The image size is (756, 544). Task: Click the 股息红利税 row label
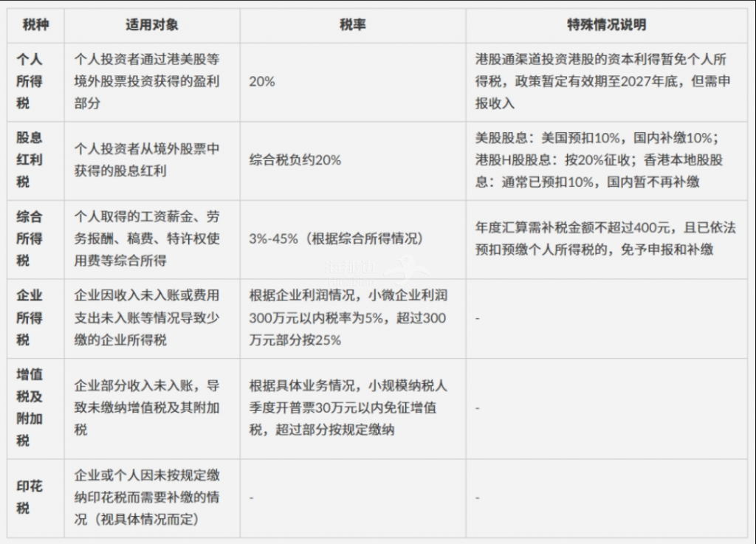(30, 159)
